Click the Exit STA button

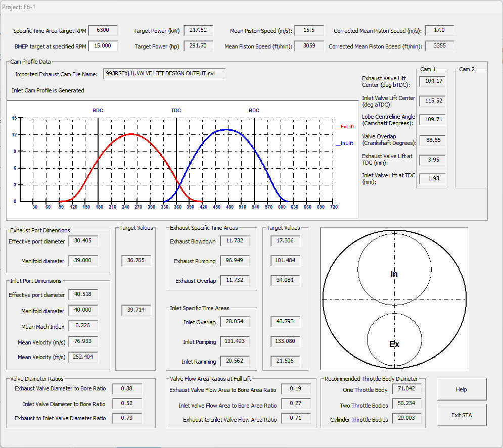click(x=462, y=415)
